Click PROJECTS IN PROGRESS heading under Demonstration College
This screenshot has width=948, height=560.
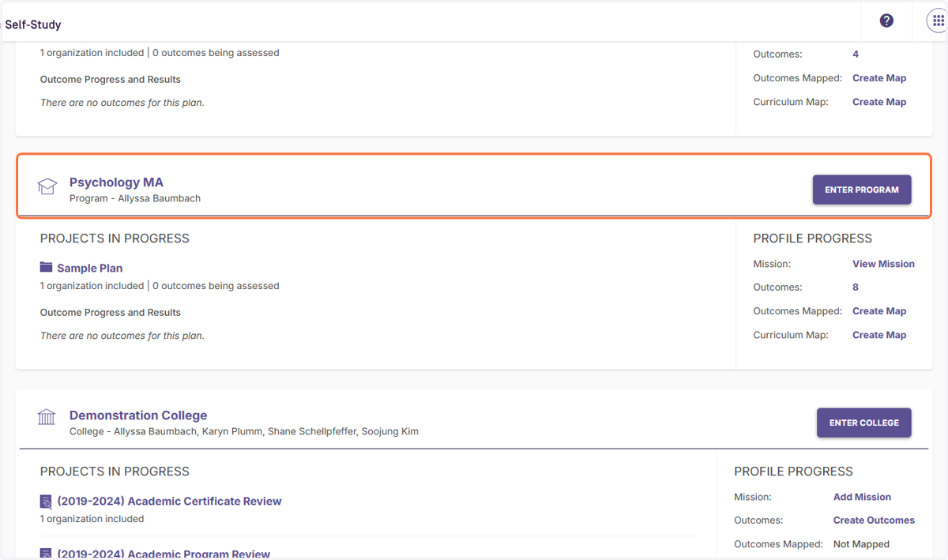[115, 472]
